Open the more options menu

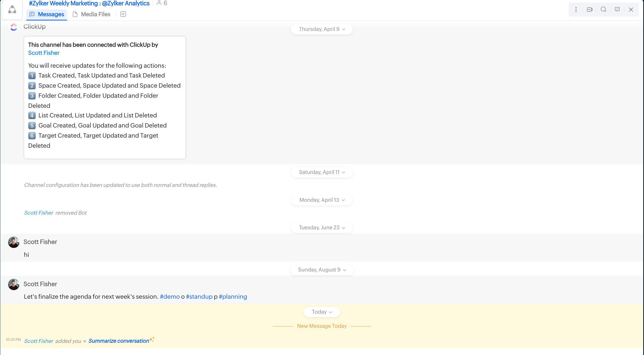coord(576,10)
